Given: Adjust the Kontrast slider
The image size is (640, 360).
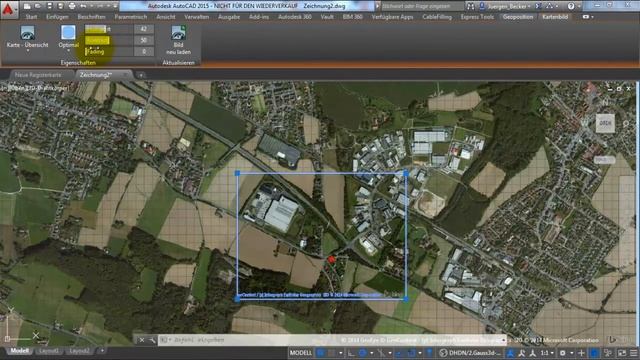Looking at the screenshot, I should point(109,40).
